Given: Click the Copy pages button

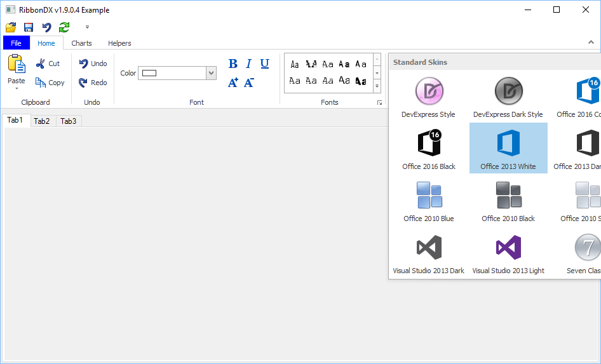Looking at the screenshot, I should coord(50,83).
